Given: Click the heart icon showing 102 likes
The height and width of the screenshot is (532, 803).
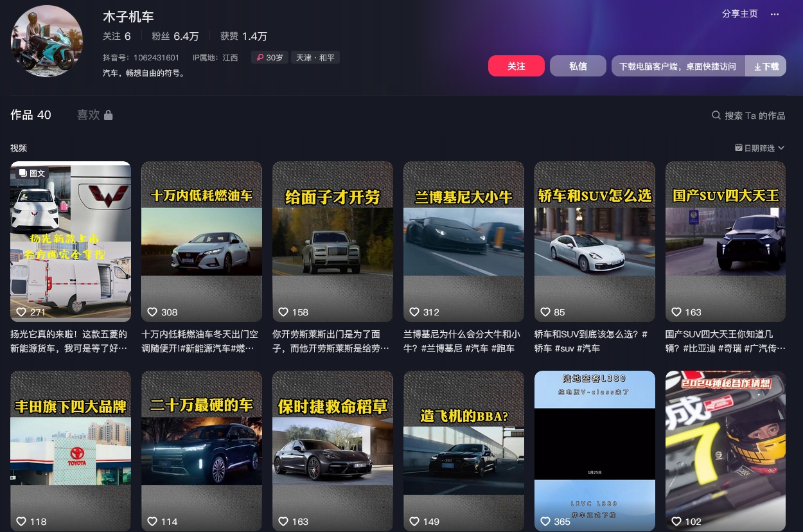Looking at the screenshot, I should (676, 521).
